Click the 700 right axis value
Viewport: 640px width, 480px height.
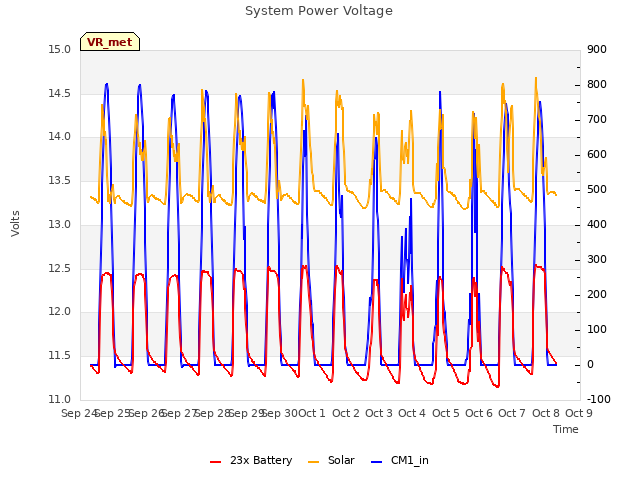coord(597,120)
